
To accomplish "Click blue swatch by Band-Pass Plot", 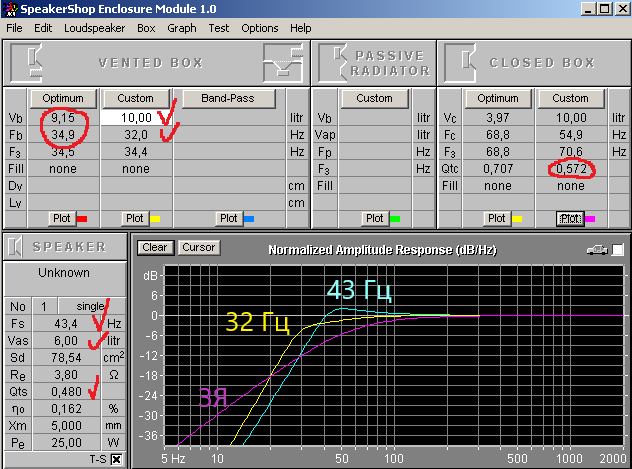I will (249, 219).
